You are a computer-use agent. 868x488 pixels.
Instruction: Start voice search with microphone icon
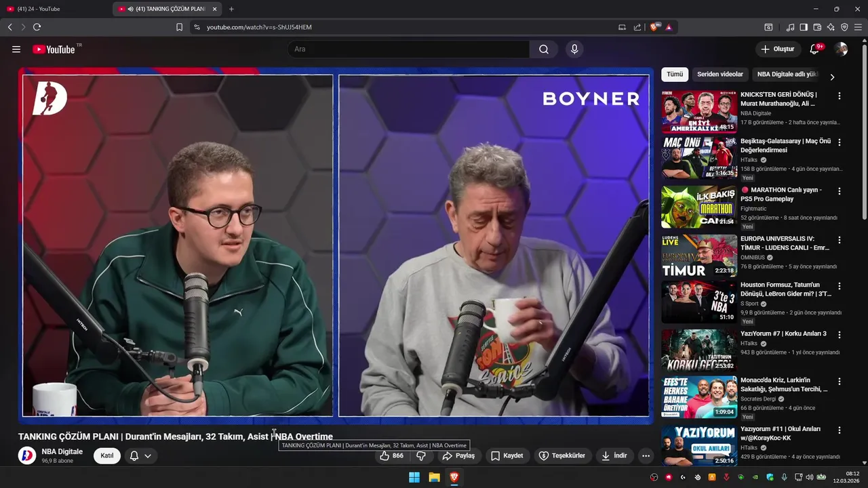[574, 49]
